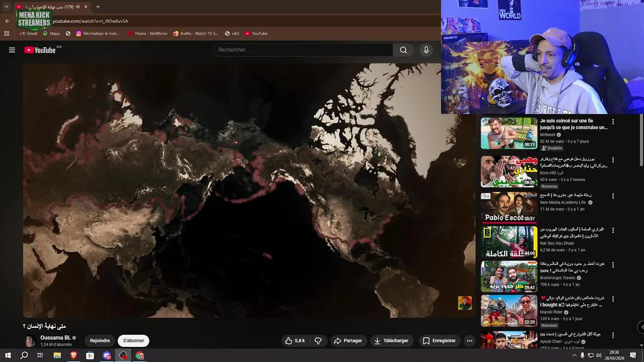Open File Explorer from the taskbar
Screen dimensions: 644x362
[x=57, y=355]
